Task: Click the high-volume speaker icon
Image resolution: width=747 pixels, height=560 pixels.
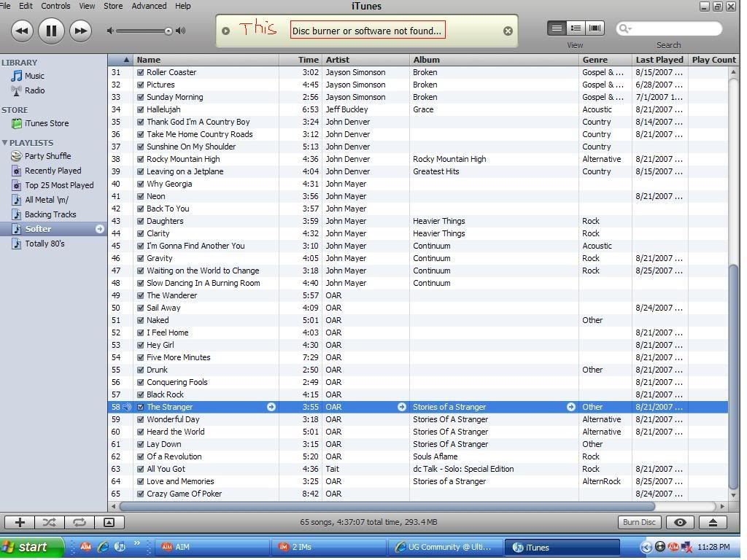Action: coord(181,31)
